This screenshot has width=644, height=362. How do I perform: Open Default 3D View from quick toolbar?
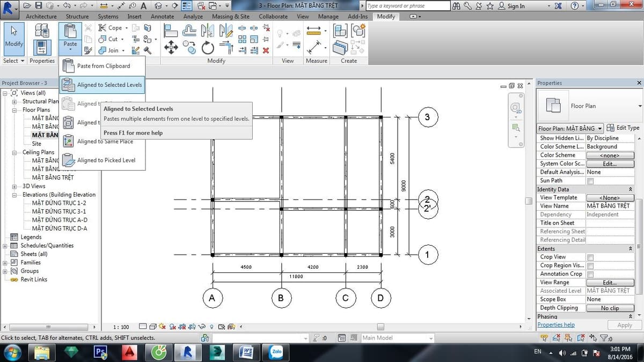[x=158, y=5]
